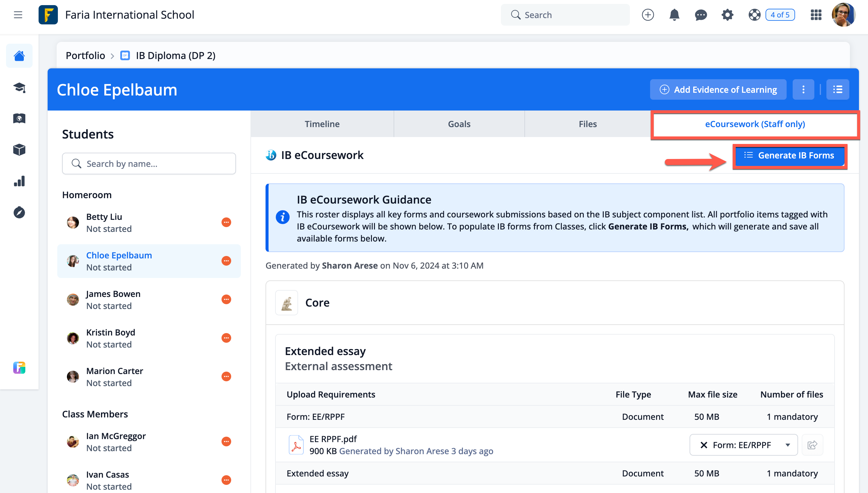This screenshot has height=493, width=868.
Task: Clear the Form: EE/RPPF tag selection
Action: tap(704, 445)
